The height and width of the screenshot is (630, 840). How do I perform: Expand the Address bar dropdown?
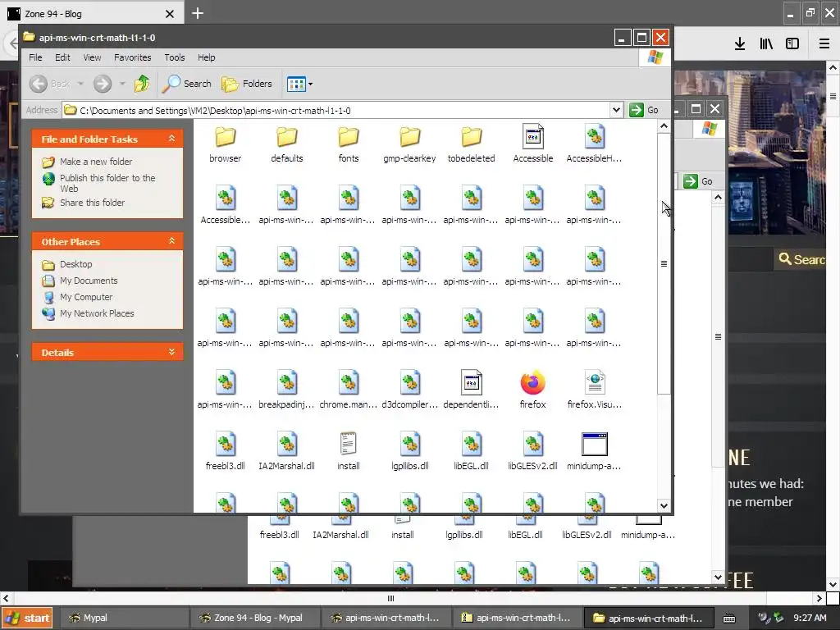[x=617, y=110]
